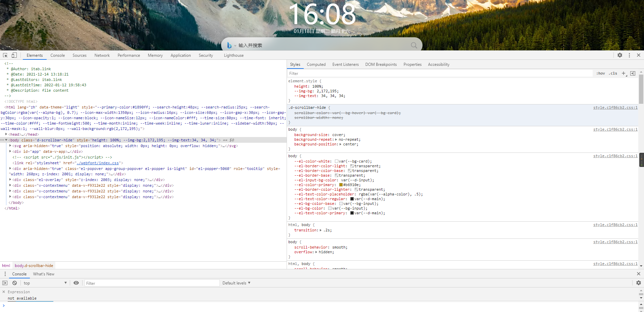Toggle the computed styles sidebar pane
The height and width of the screenshot is (312, 644).
click(x=633, y=73)
